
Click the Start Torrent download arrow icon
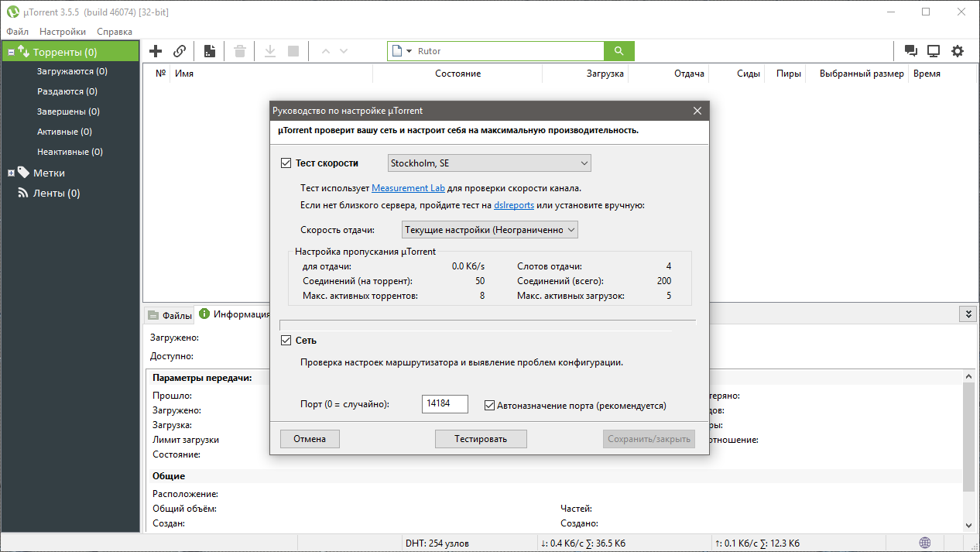[x=270, y=51]
